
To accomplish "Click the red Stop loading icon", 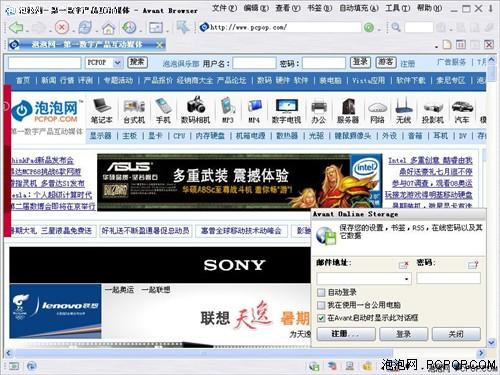I will (x=62, y=27).
